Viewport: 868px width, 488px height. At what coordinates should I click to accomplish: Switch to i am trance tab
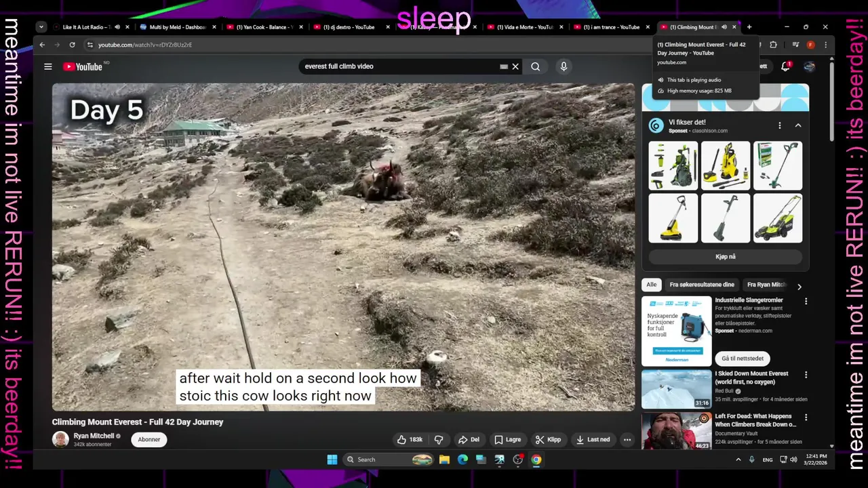click(x=611, y=27)
